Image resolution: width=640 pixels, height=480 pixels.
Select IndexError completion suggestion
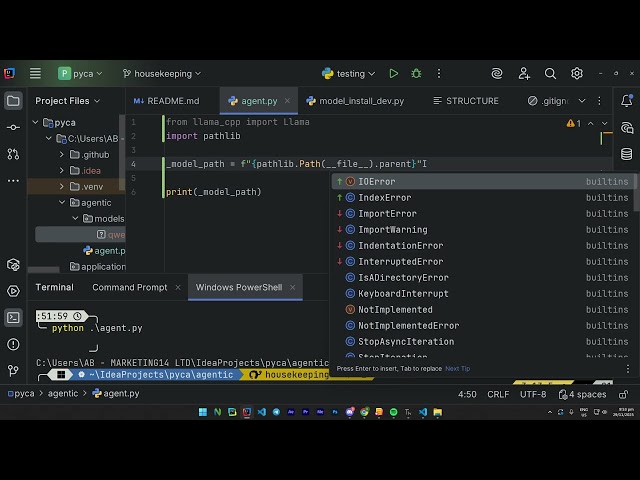pyautogui.click(x=482, y=198)
